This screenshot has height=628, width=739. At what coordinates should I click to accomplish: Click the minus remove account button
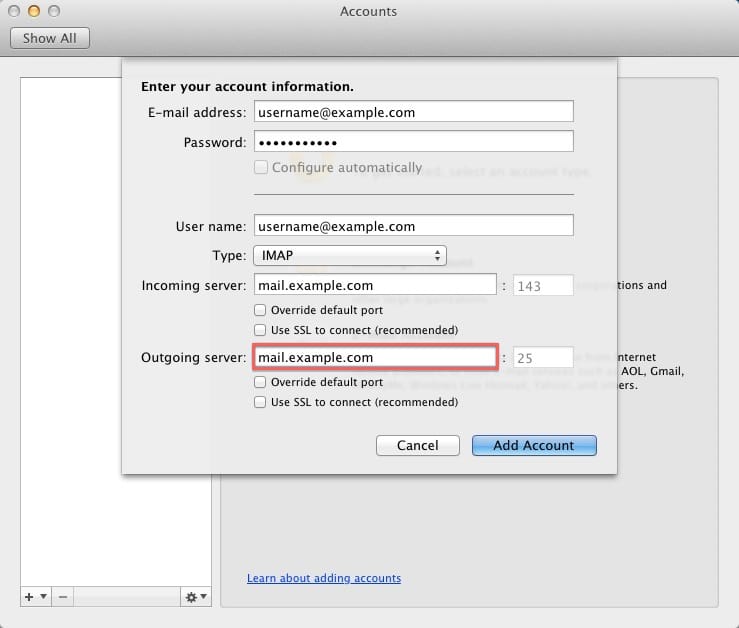[62, 597]
